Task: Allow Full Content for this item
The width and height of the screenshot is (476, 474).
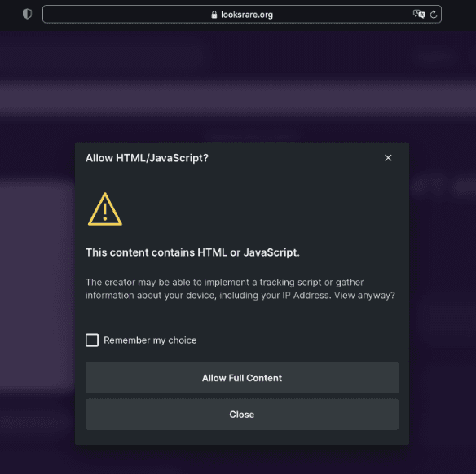Action: click(242, 378)
